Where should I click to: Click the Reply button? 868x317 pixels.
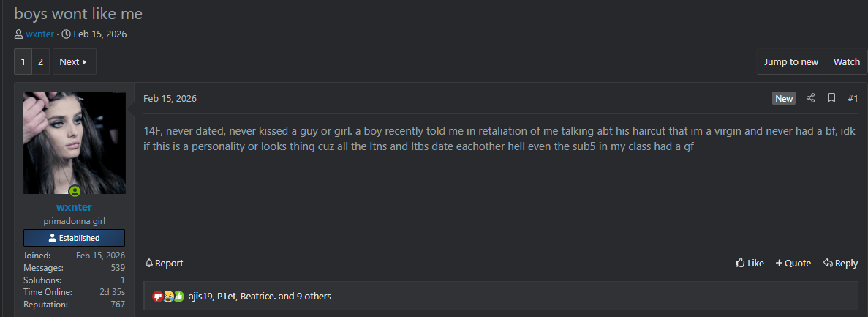[840, 263]
